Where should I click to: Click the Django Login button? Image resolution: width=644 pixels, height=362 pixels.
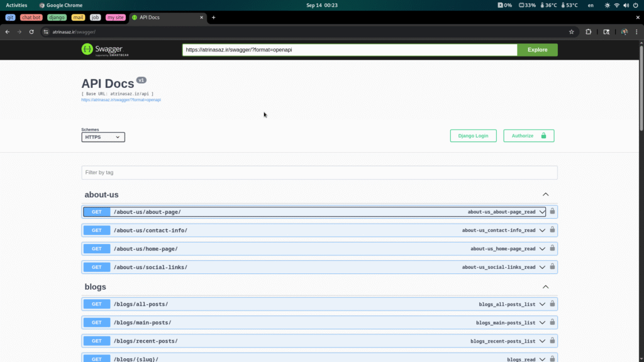coord(473,136)
